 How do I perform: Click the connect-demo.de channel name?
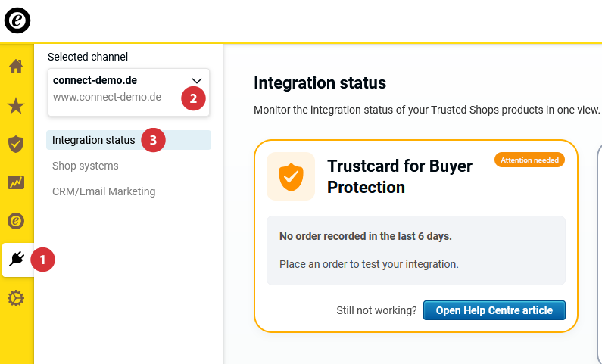point(95,80)
